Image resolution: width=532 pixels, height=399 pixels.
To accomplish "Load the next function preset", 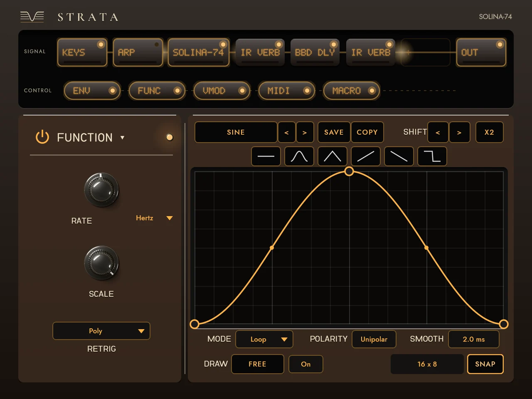I will click(305, 132).
